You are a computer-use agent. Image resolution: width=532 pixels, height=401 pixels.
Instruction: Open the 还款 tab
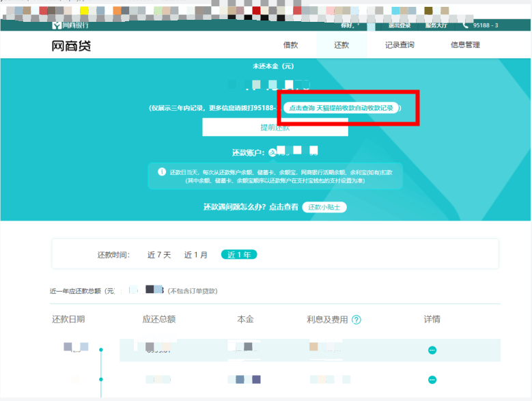341,45
